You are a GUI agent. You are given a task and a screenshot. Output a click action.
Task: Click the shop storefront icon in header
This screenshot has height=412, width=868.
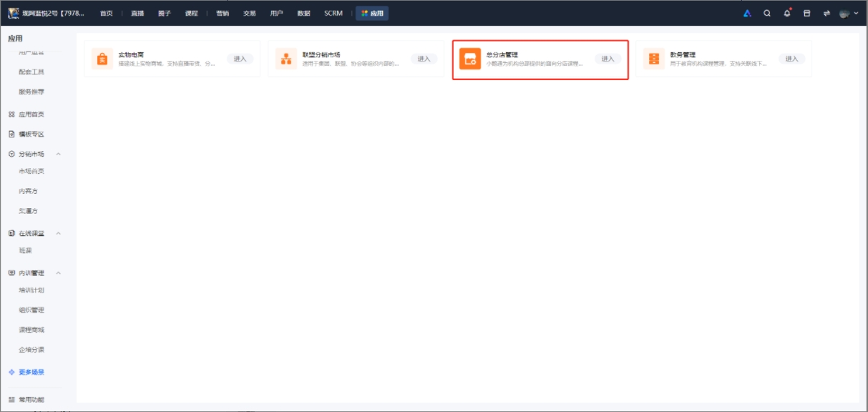(806, 13)
